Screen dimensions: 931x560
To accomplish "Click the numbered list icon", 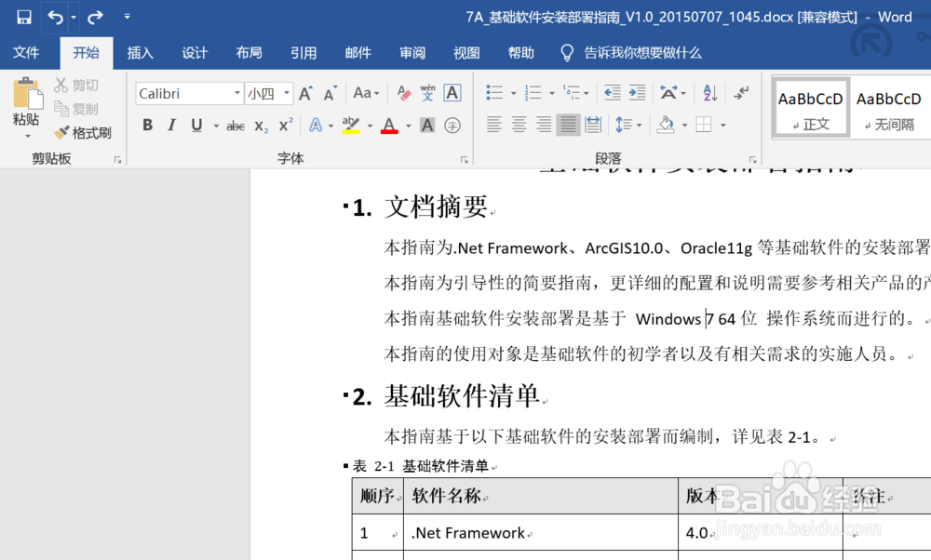I will point(533,92).
